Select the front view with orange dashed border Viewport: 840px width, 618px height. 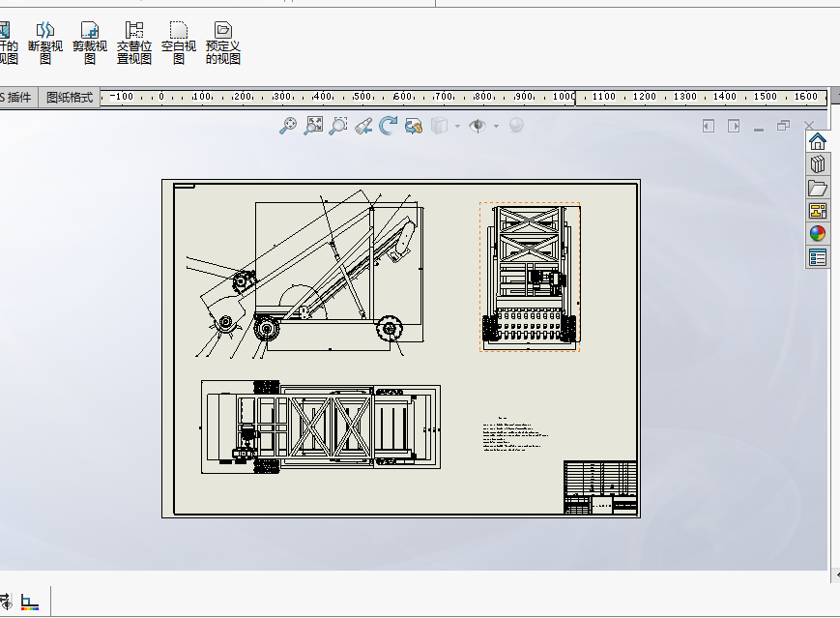point(530,277)
